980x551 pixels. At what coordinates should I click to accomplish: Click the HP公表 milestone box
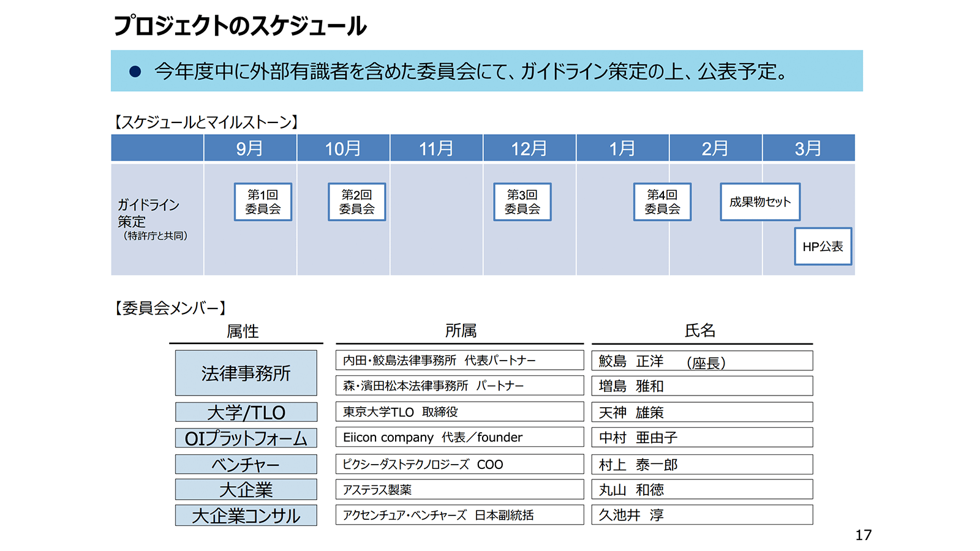pos(823,247)
